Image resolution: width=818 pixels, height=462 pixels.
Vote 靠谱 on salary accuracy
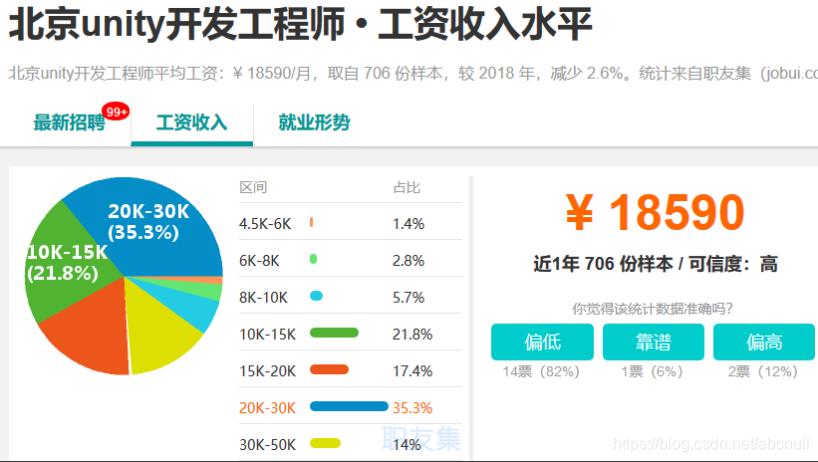tap(653, 342)
